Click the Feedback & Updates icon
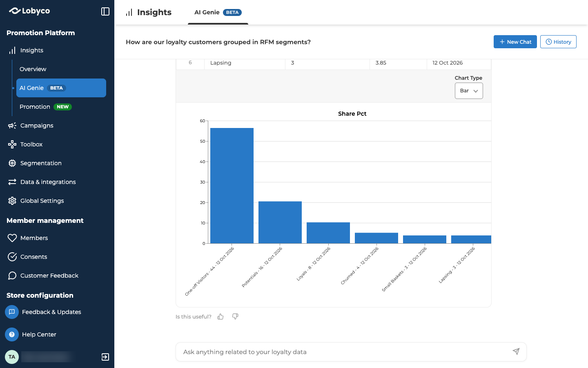The width and height of the screenshot is (588, 368). 12,312
